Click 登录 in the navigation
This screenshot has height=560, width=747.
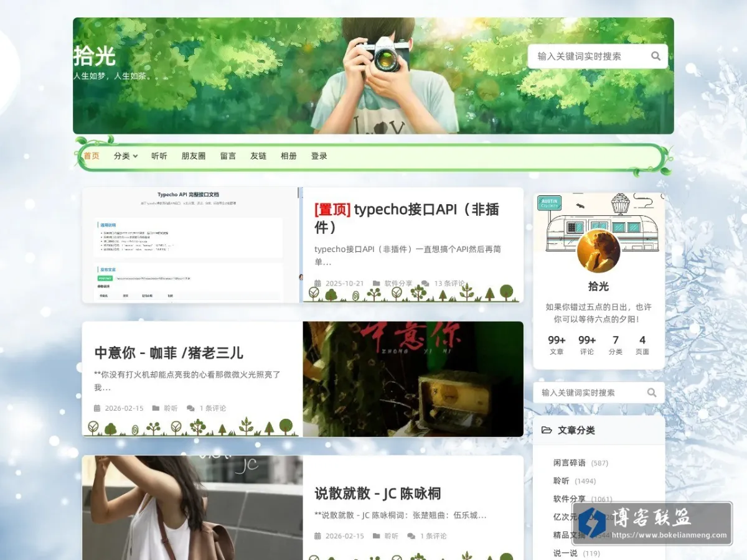[319, 156]
